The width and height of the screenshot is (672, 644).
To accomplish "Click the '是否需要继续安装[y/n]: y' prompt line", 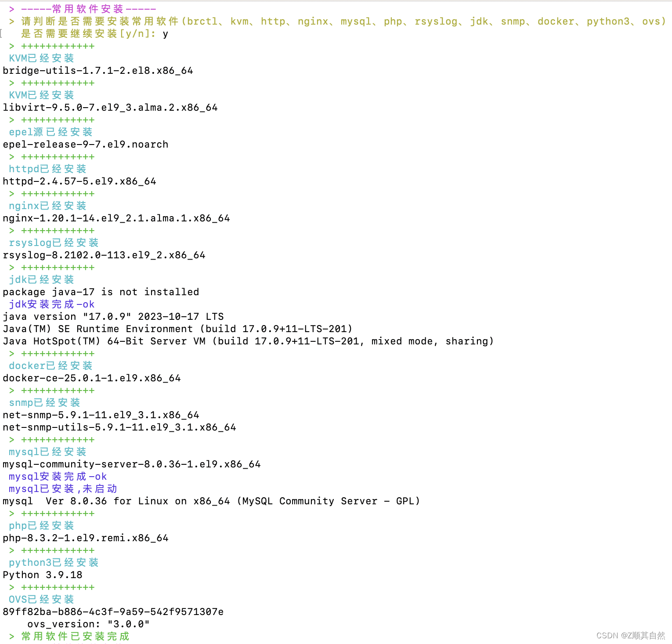I will pos(94,34).
